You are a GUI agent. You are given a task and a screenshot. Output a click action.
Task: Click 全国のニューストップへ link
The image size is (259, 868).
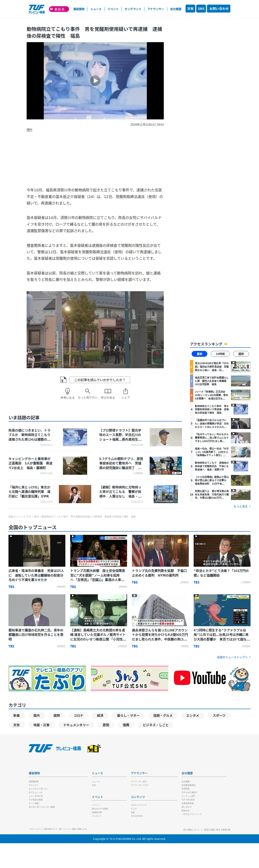pos(233,657)
